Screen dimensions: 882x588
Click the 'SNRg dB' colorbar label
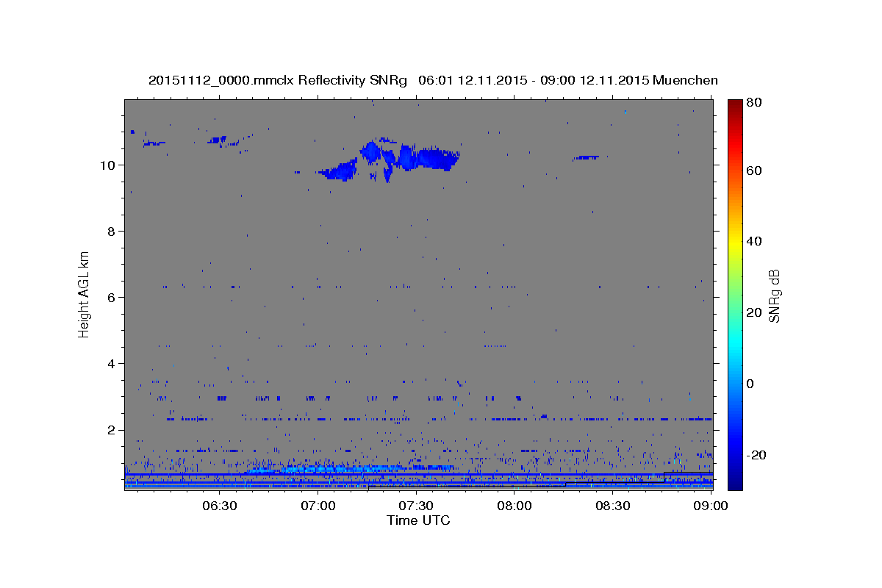pyautogui.click(x=774, y=295)
